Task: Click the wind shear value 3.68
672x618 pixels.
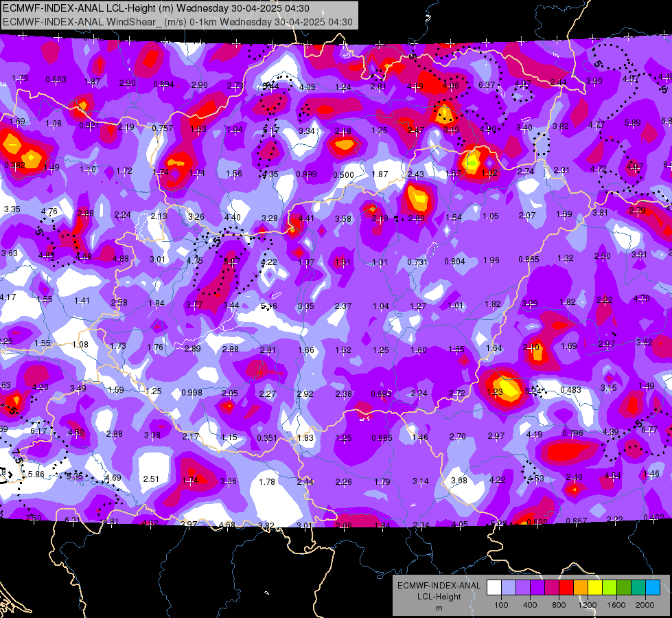Action: (459, 481)
